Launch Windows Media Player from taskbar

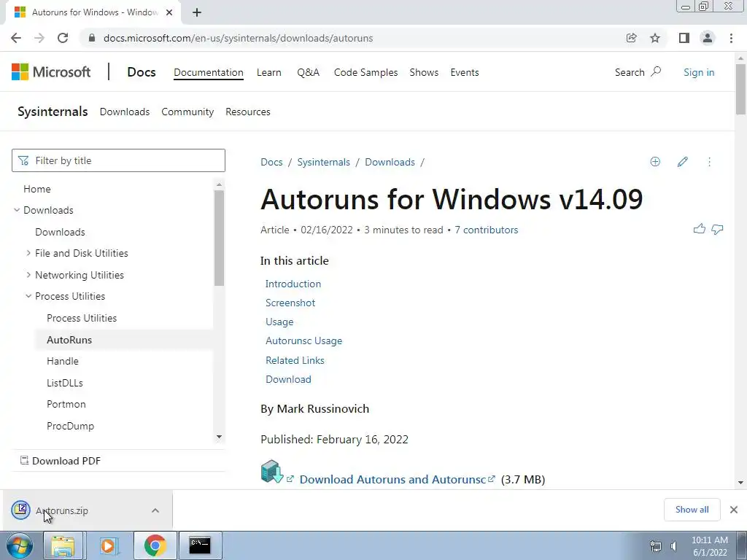(x=109, y=545)
